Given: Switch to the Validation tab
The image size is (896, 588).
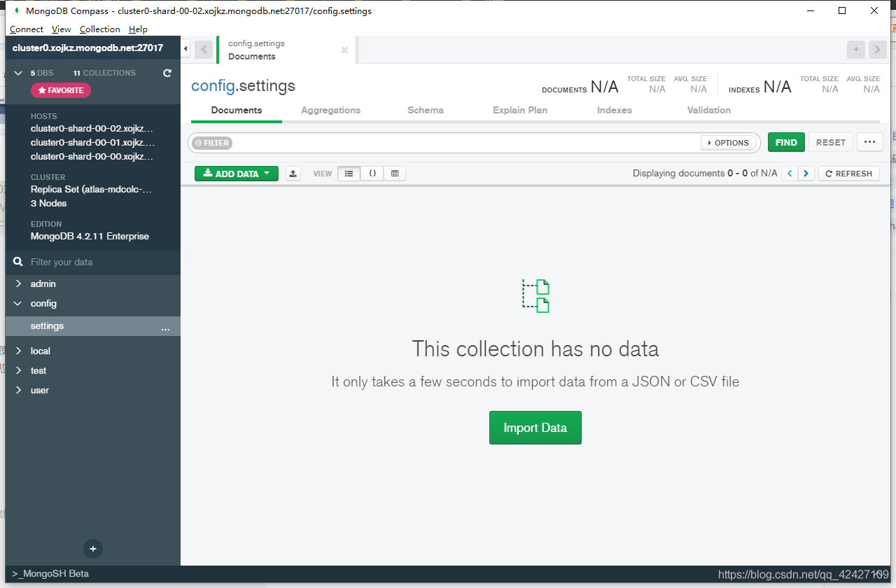Looking at the screenshot, I should (709, 110).
